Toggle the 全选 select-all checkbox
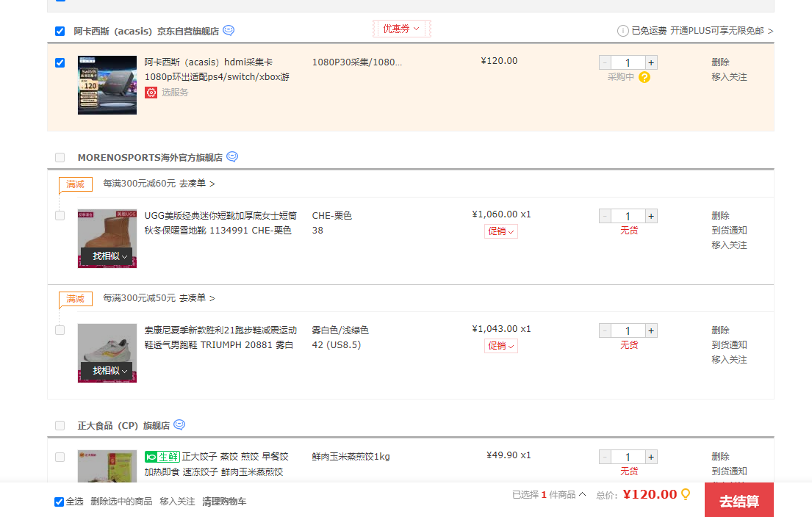Image resolution: width=812 pixels, height=517 pixels. tap(60, 502)
